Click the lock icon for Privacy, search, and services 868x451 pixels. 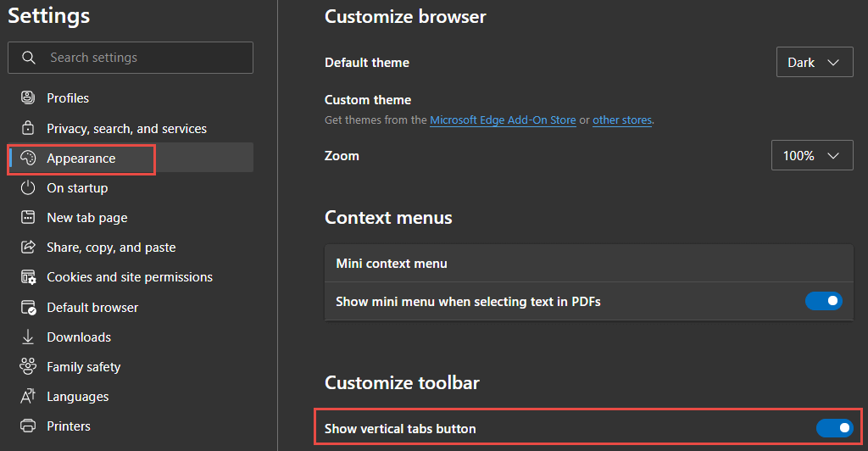point(28,128)
